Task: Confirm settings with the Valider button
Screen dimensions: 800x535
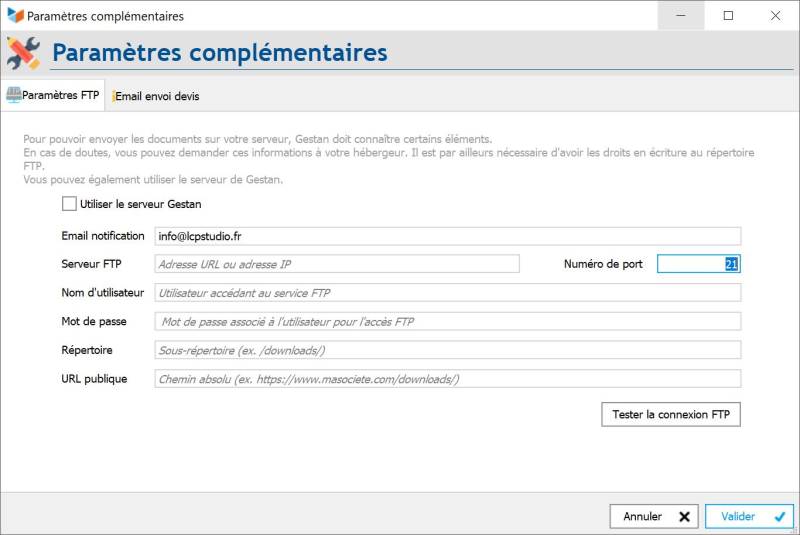Action: point(749,517)
